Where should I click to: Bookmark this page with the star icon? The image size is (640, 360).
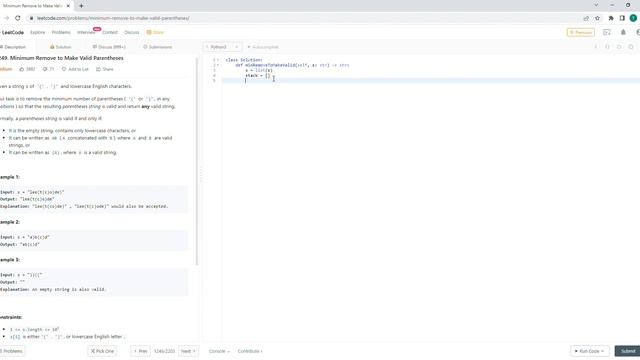[x=598, y=18]
